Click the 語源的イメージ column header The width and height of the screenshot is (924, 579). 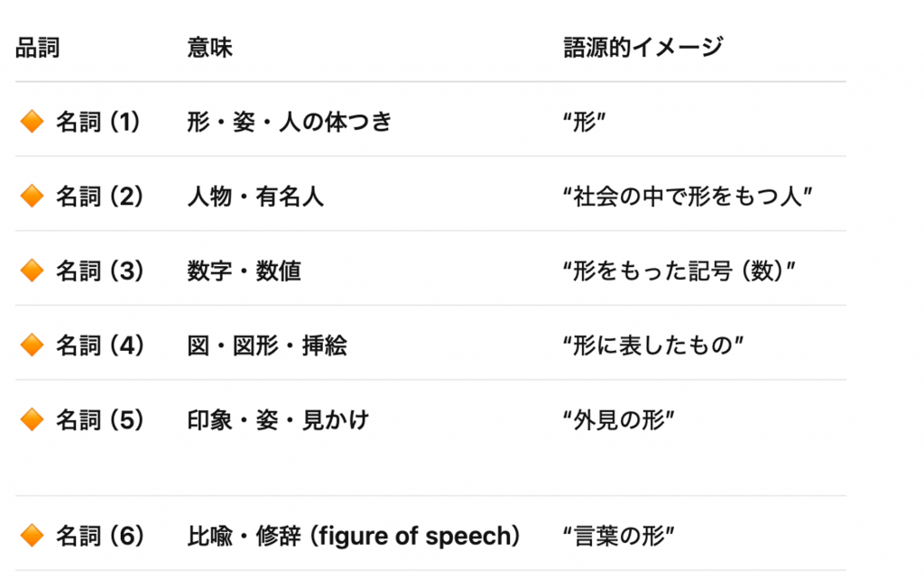point(643,48)
